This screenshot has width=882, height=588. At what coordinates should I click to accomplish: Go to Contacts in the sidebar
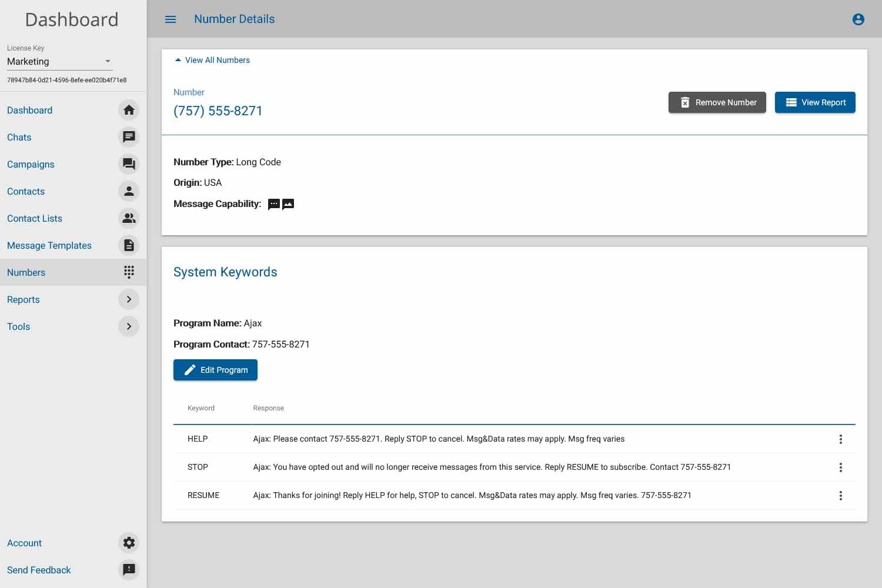26,191
